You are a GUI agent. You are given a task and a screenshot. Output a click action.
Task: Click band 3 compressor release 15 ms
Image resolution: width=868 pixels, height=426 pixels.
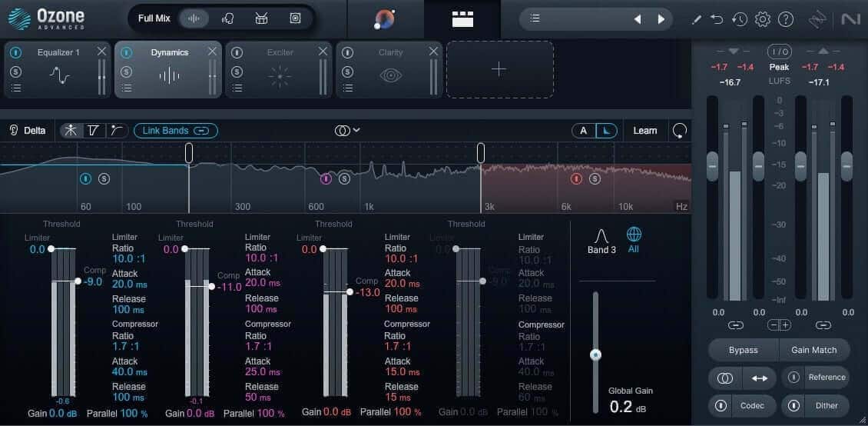pyautogui.click(x=397, y=398)
